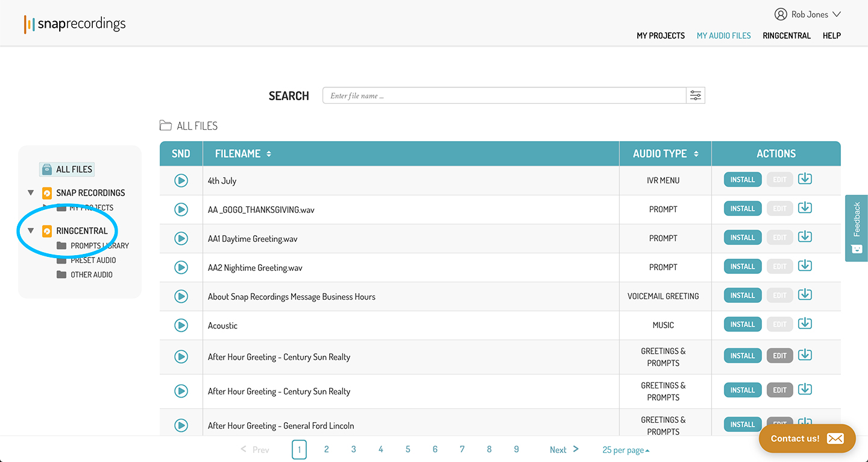
Task: Select current page 1
Action: click(300, 449)
